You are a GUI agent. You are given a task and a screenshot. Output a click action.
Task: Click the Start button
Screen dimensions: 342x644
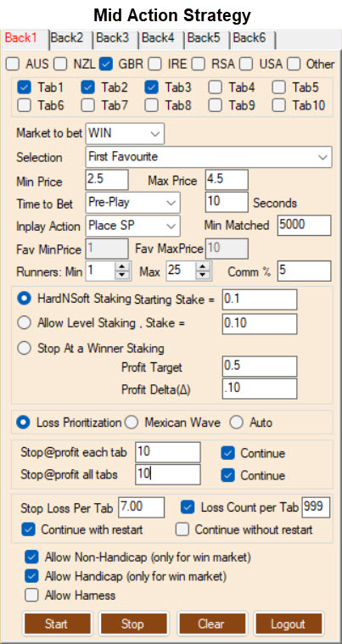[x=57, y=624]
